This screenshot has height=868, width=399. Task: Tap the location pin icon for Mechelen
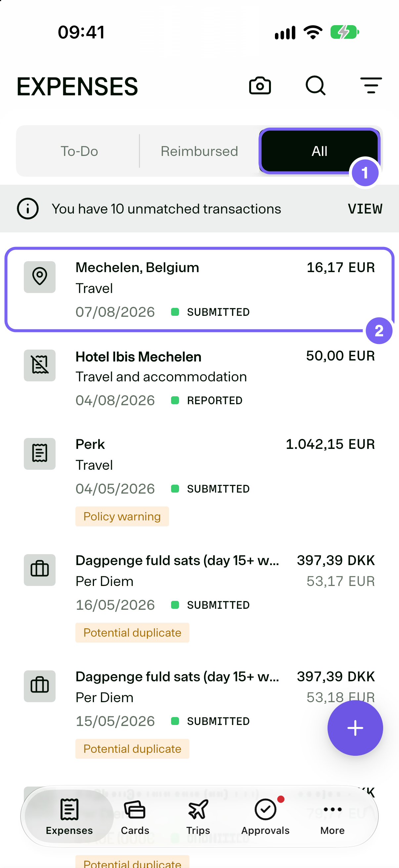pyautogui.click(x=40, y=277)
